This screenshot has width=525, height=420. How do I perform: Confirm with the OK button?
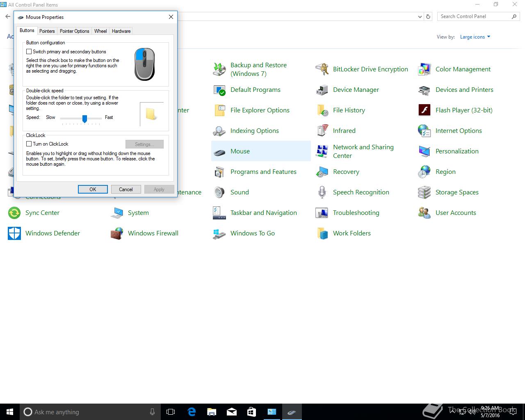[x=93, y=189]
